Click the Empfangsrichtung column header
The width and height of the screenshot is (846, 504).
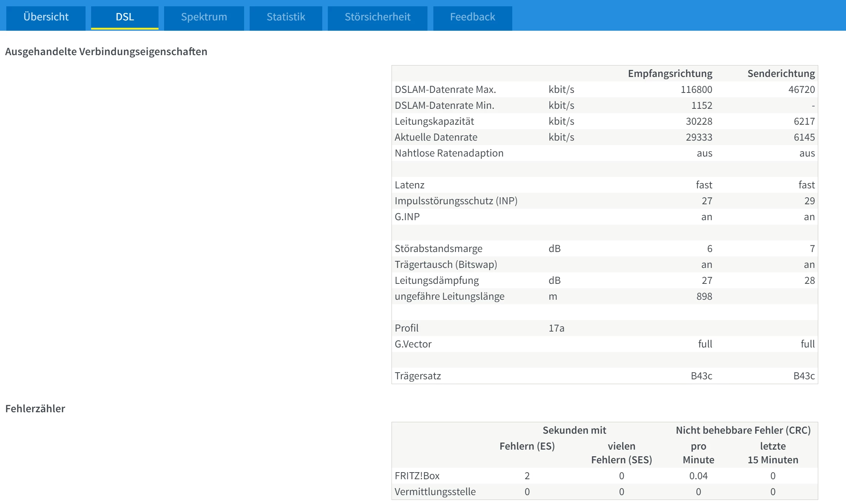click(670, 74)
